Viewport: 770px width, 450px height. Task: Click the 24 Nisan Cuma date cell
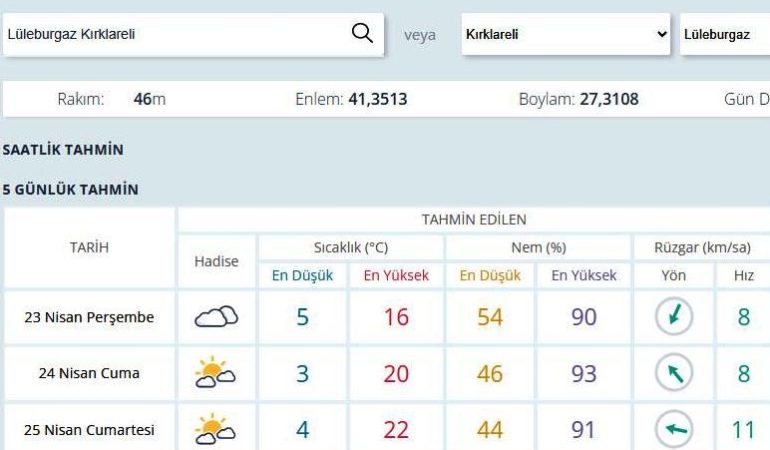point(89,374)
